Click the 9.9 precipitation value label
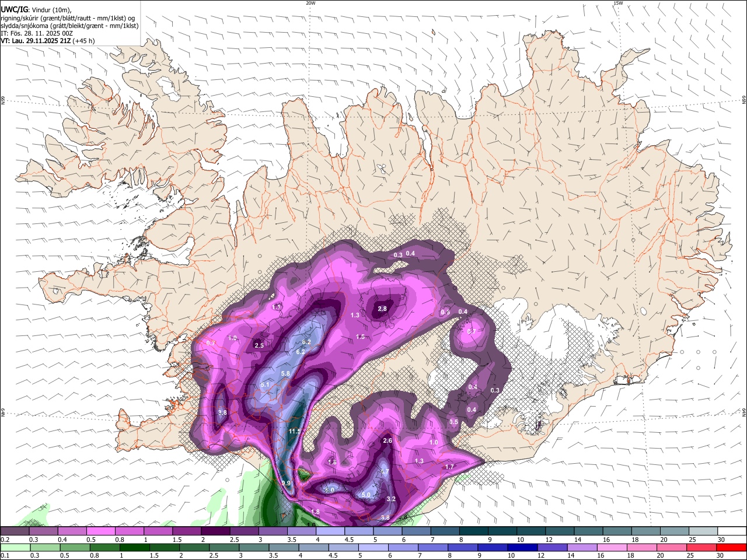The width and height of the screenshot is (747, 560). [x=286, y=483]
